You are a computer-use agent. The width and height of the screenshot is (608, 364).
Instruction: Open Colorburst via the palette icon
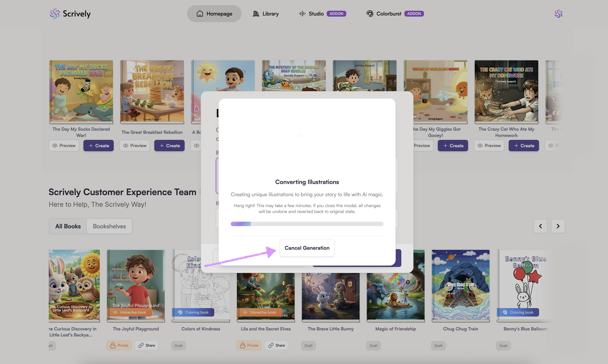point(370,14)
